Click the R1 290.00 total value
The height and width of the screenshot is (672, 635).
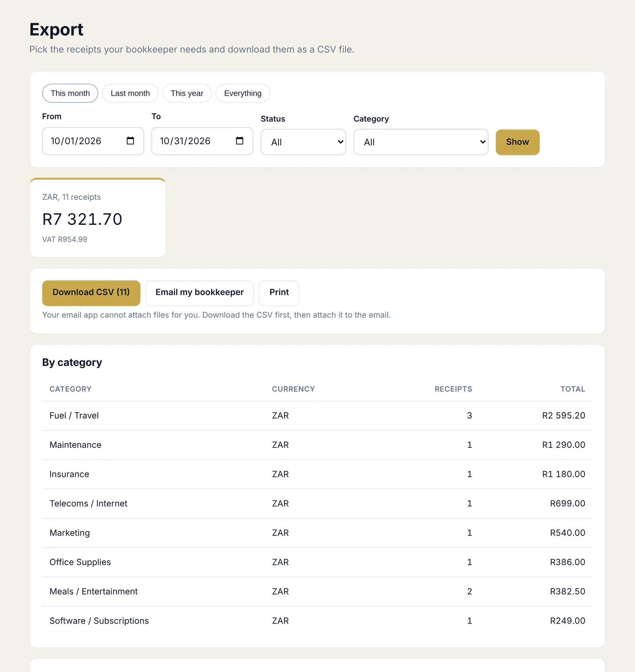coord(564,445)
